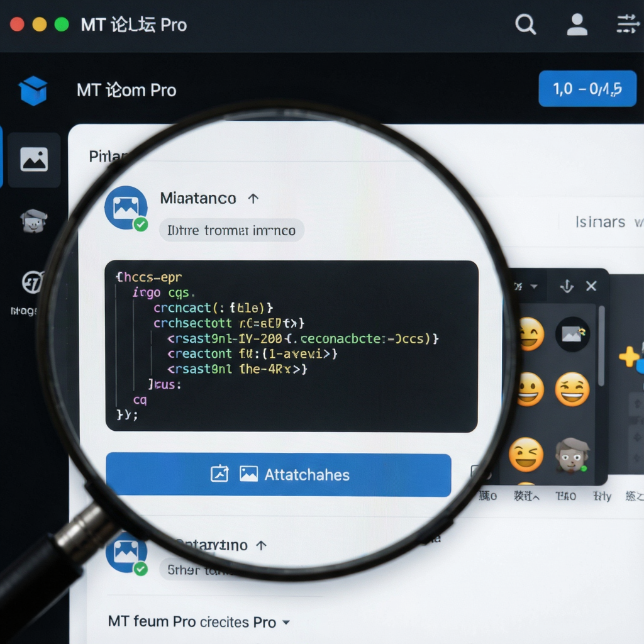Select the winking emoji
The image size is (644, 644).
[526, 454]
